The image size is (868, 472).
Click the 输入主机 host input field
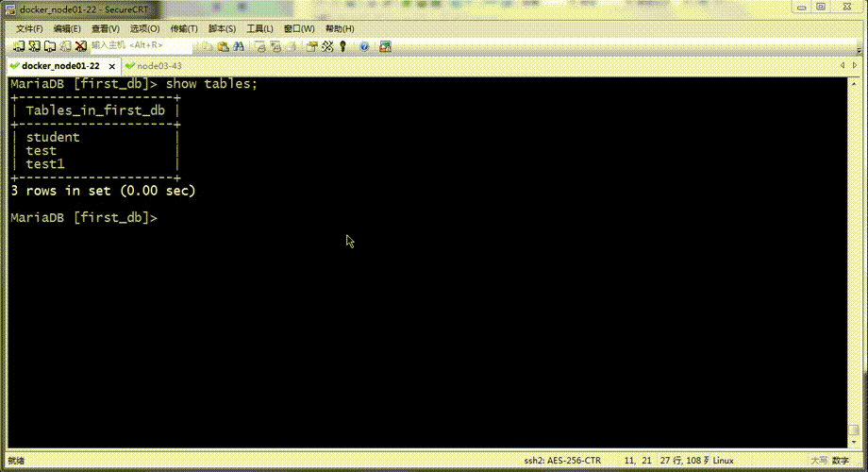click(142, 45)
